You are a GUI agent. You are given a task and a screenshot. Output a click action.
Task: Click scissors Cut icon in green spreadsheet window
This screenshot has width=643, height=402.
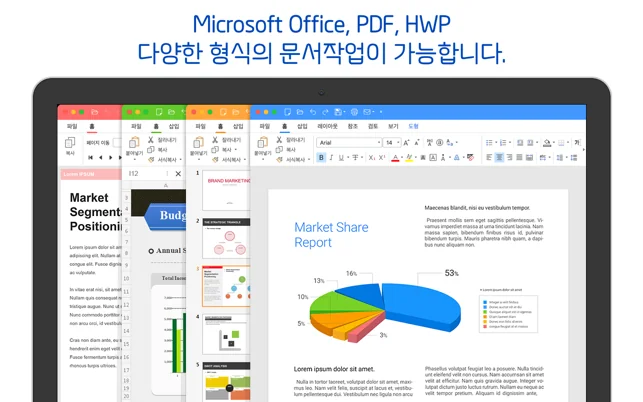(150, 140)
